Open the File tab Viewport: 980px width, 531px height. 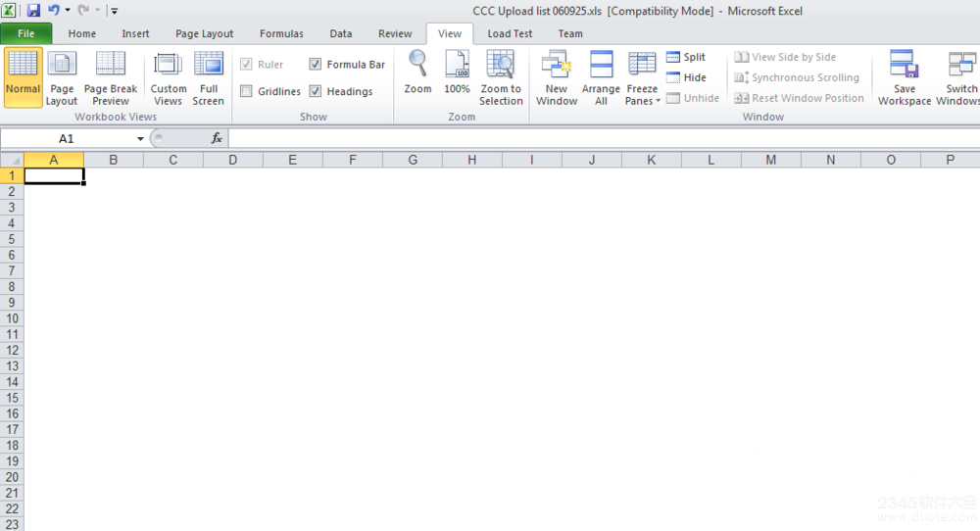(x=26, y=33)
